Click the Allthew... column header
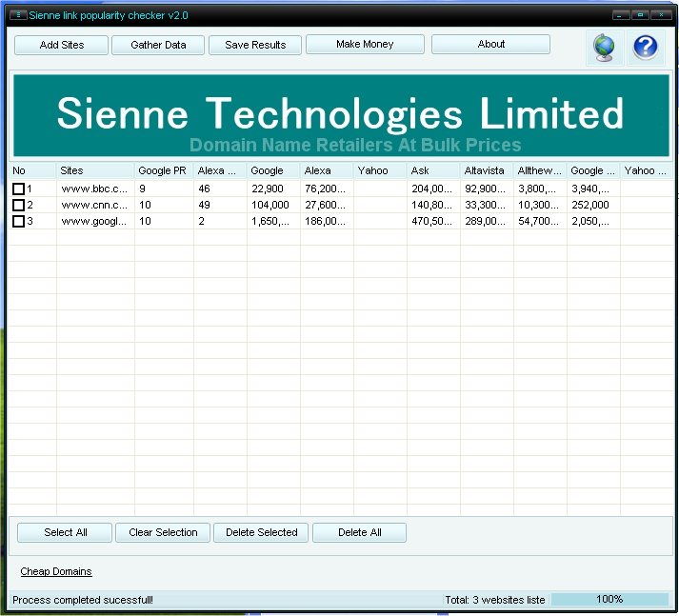This screenshot has height=616, width=679. pyautogui.click(x=540, y=170)
